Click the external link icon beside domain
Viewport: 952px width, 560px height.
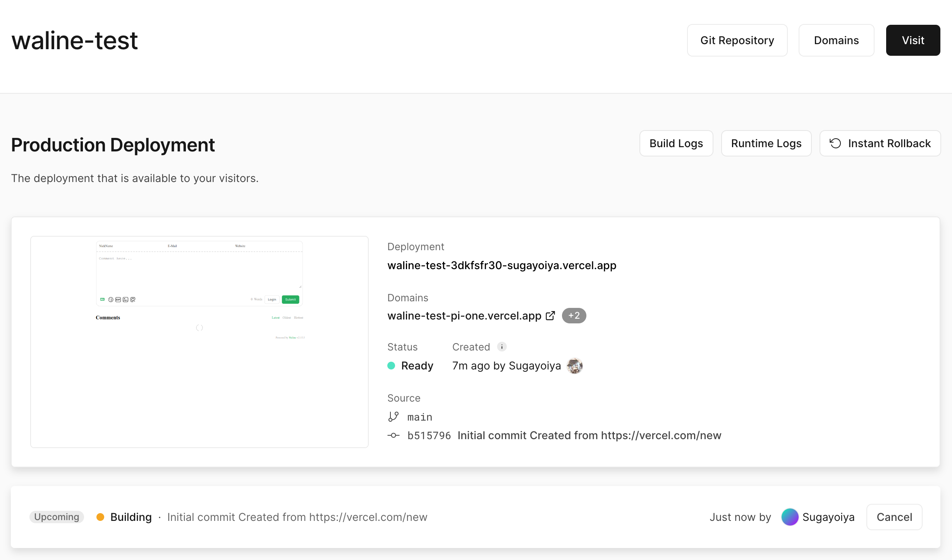point(550,316)
